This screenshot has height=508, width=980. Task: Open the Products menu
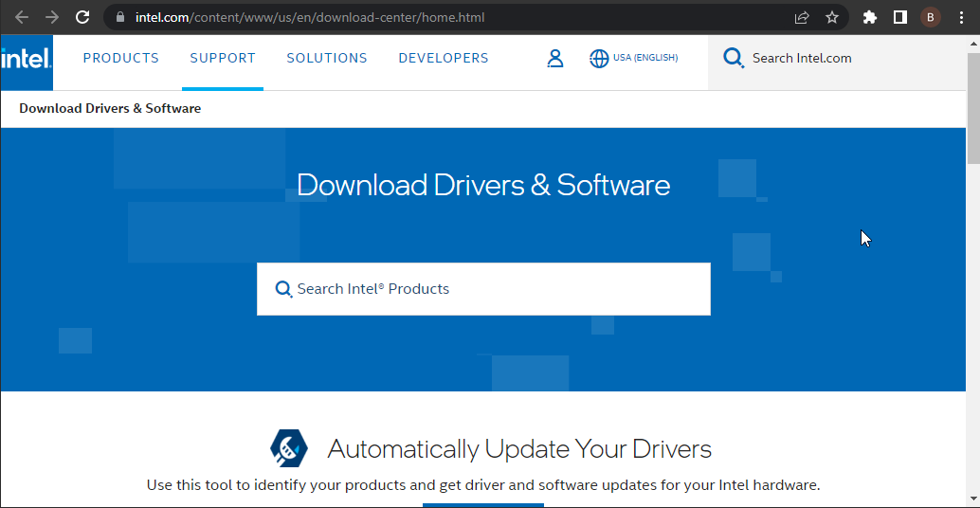tap(121, 59)
